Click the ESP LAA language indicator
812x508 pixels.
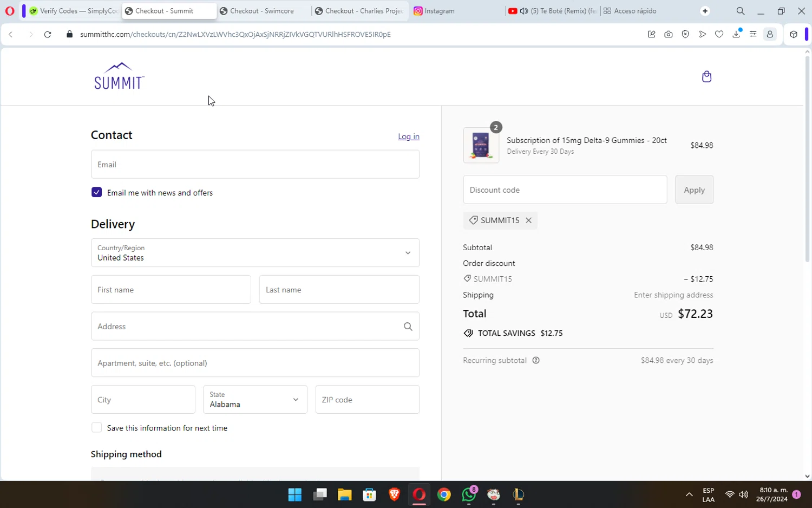[x=708, y=495]
